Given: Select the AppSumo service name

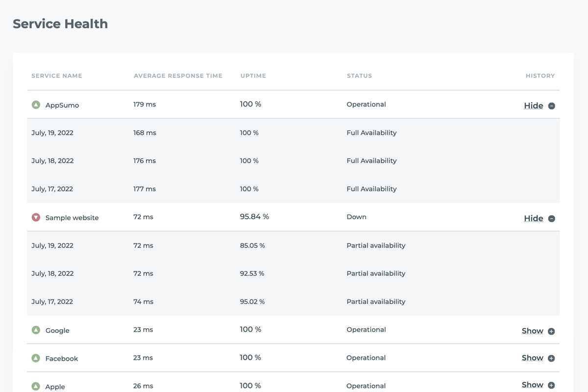Looking at the screenshot, I should 62,105.
